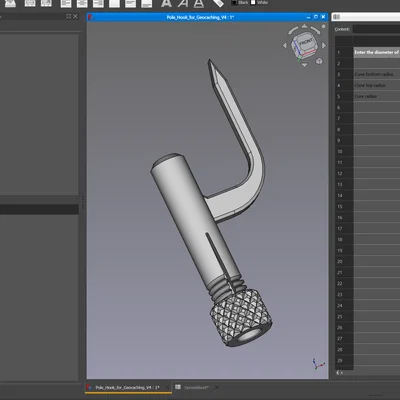
Task: Open the Black foreground color picker
Action: [x=240, y=2]
